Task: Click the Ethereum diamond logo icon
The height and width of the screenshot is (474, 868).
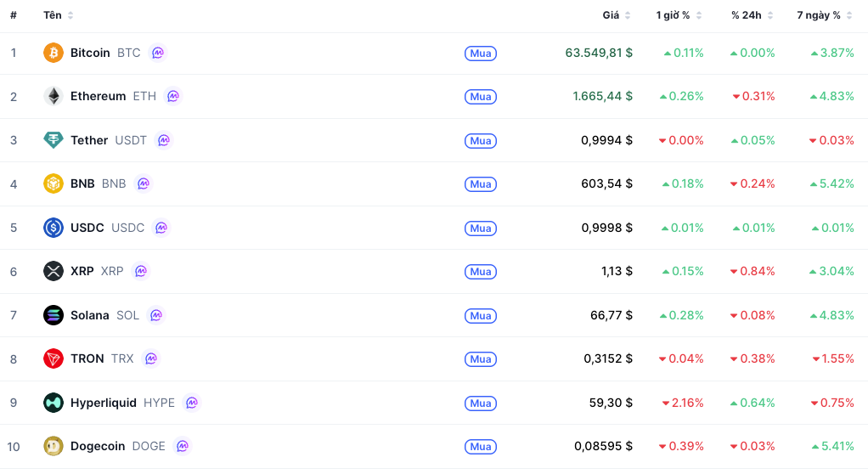Action: pyautogui.click(x=54, y=96)
